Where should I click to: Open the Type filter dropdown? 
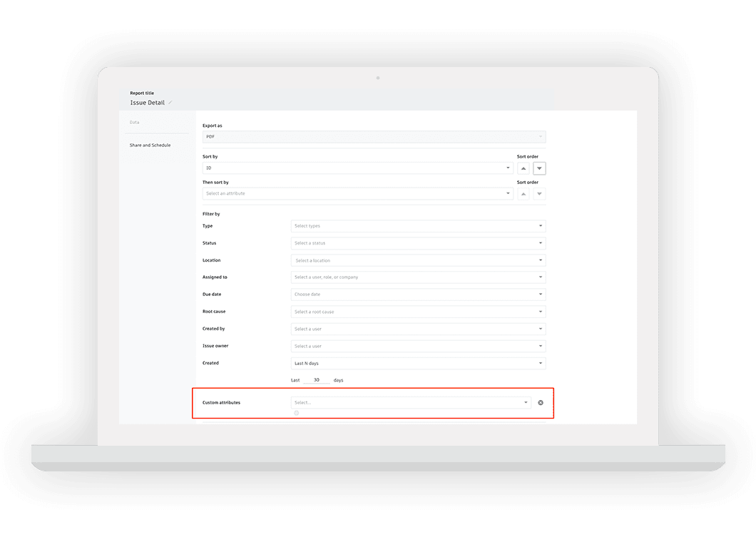pyautogui.click(x=418, y=226)
